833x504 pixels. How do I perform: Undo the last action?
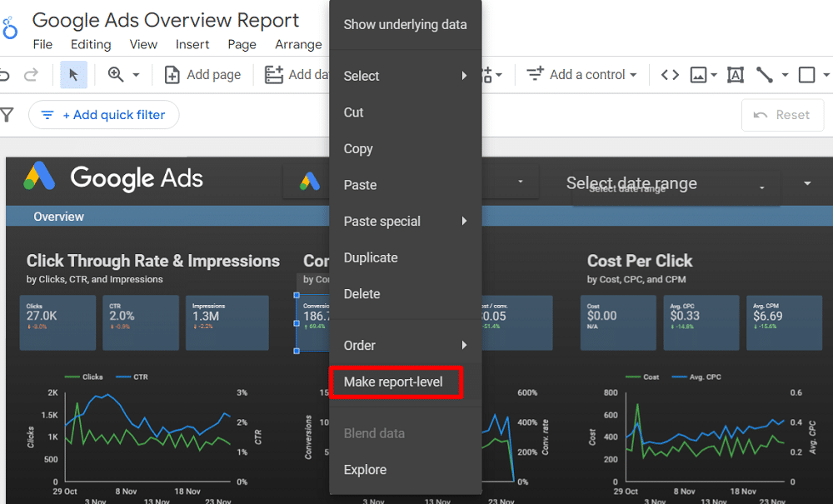7,74
